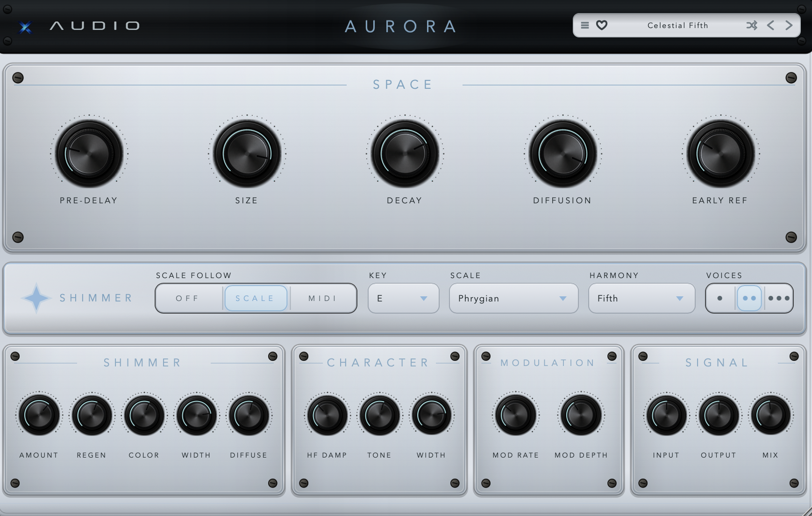812x516 pixels.
Task: Click the Shimmer Width knob
Action: tap(196, 415)
